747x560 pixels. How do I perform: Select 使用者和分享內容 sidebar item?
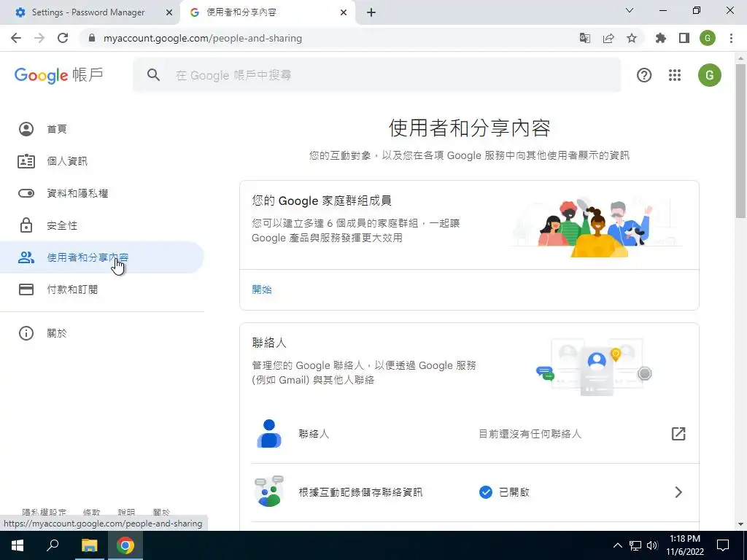pos(102,257)
